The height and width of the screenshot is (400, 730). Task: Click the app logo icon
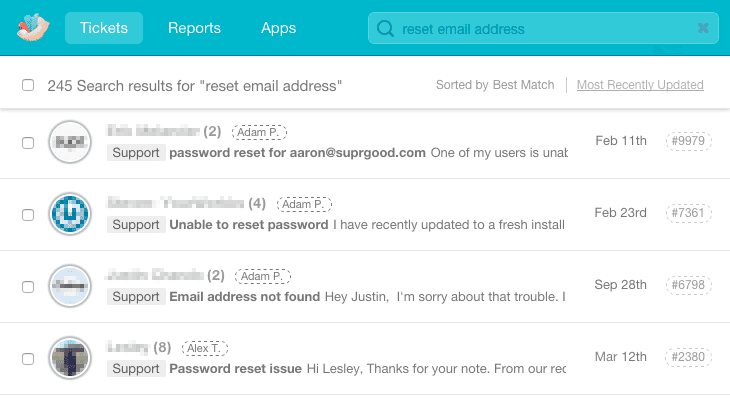click(x=32, y=28)
